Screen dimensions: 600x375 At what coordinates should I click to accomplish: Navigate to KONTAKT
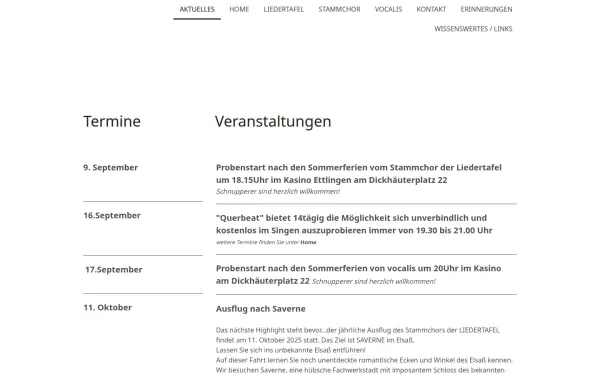point(431,9)
